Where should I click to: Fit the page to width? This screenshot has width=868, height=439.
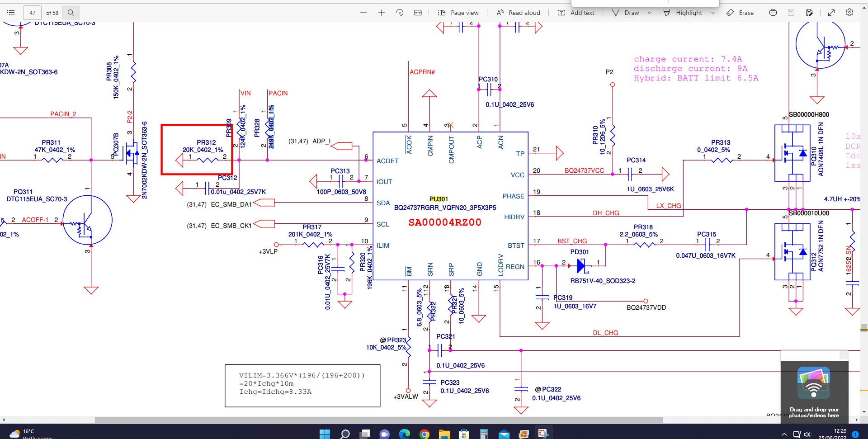pyautogui.click(x=418, y=13)
